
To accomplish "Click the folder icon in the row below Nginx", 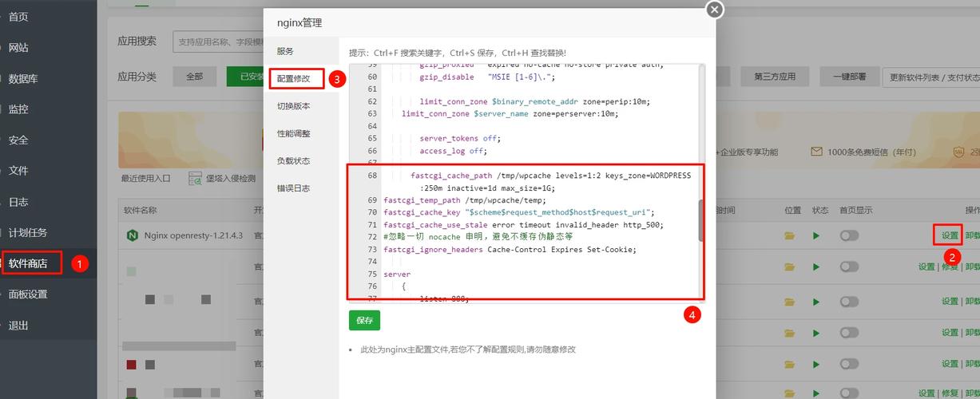I will [x=790, y=267].
